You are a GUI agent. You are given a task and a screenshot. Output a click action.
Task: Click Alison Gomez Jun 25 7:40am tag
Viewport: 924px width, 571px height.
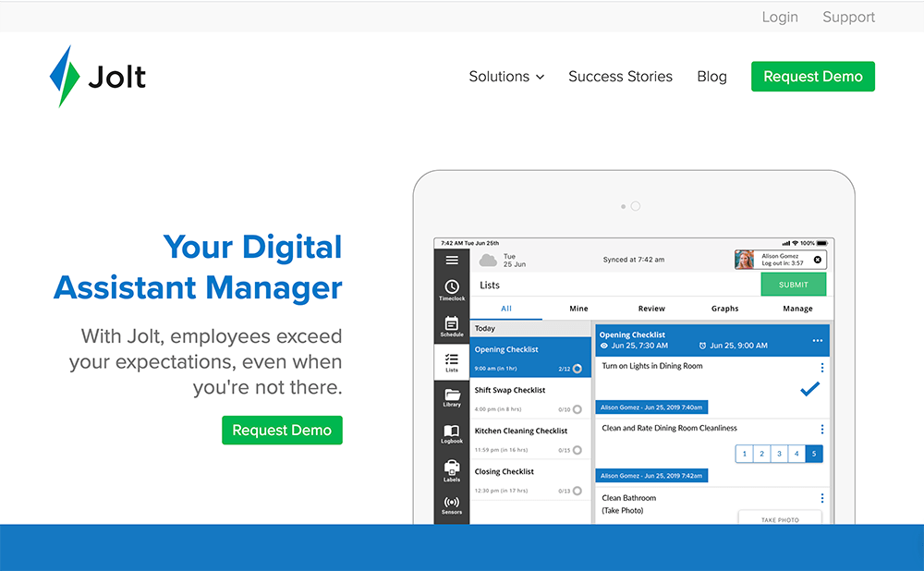pyautogui.click(x=651, y=407)
